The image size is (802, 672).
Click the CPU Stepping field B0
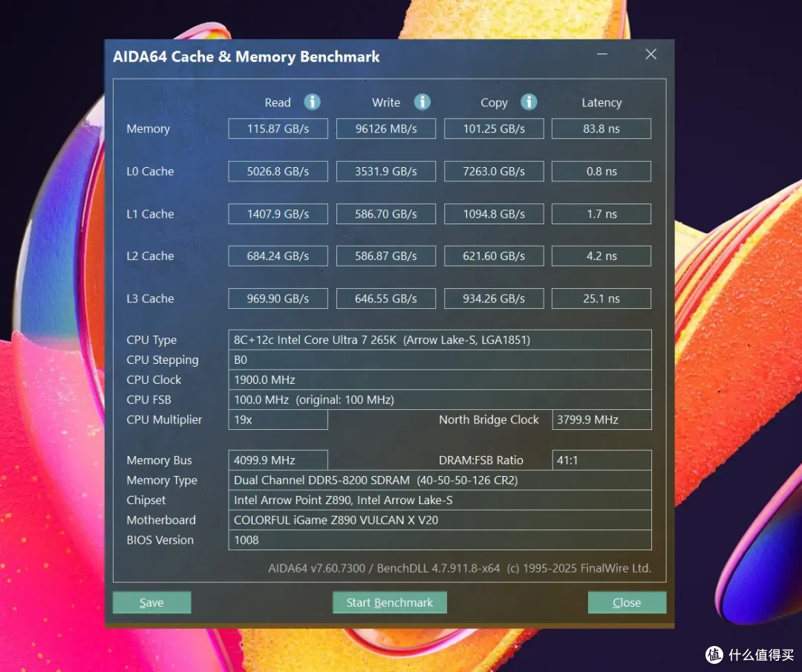pos(440,359)
